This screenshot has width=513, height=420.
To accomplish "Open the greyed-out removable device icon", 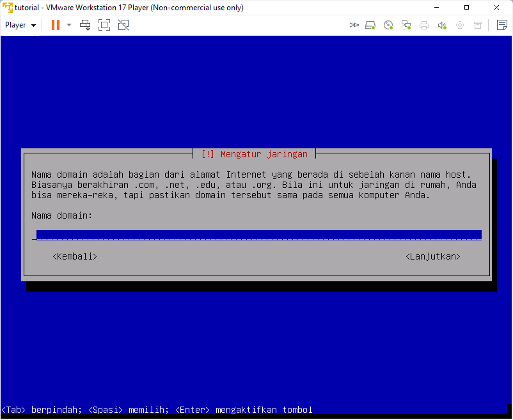I will click(x=478, y=25).
